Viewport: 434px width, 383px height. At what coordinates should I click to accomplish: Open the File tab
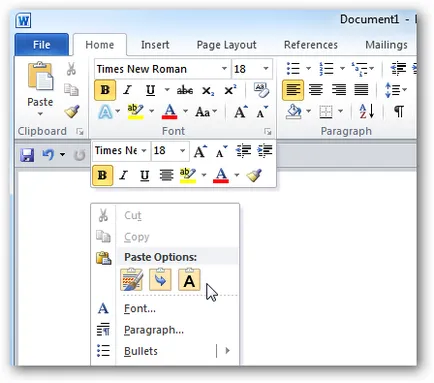point(42,45)
